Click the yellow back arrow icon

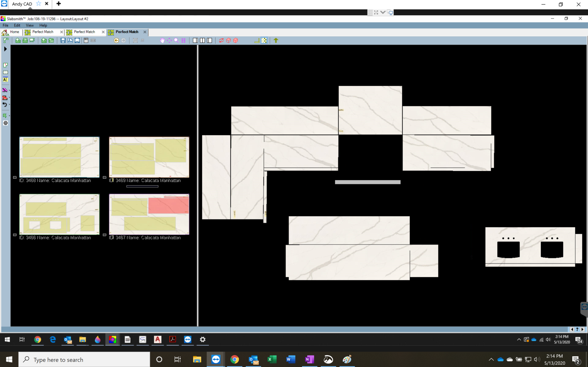click(x=116, y=41)
